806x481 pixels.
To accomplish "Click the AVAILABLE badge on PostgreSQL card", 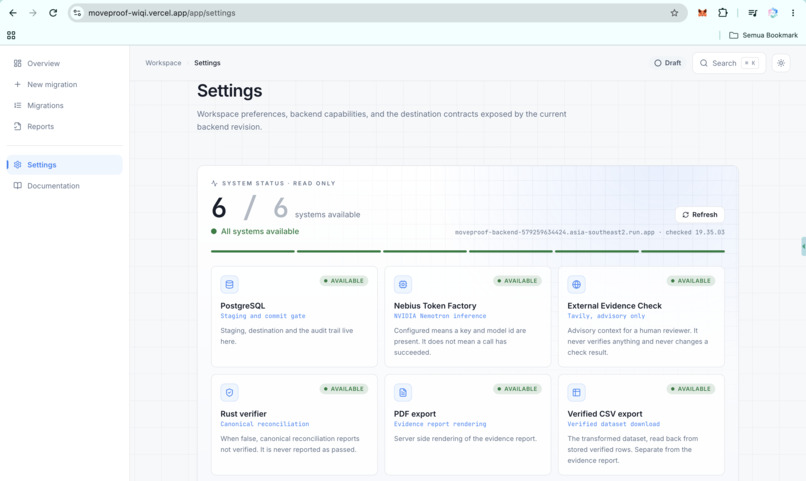I will [344, 281].
